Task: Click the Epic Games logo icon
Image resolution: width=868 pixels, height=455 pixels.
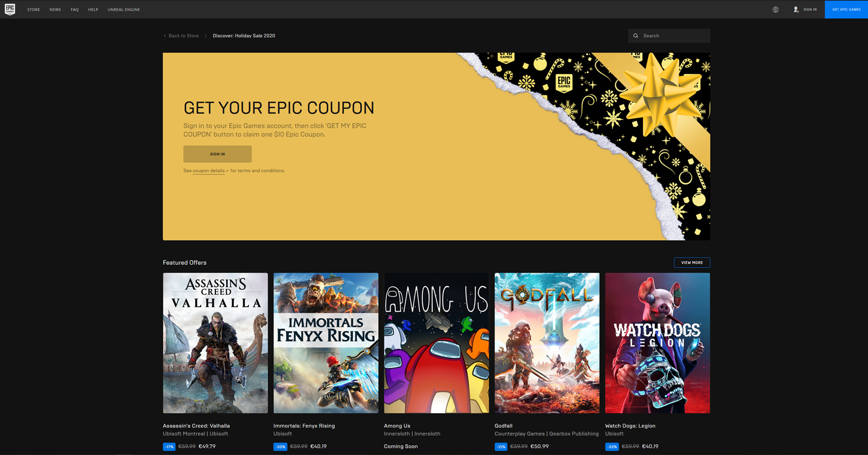Action: 10,9
